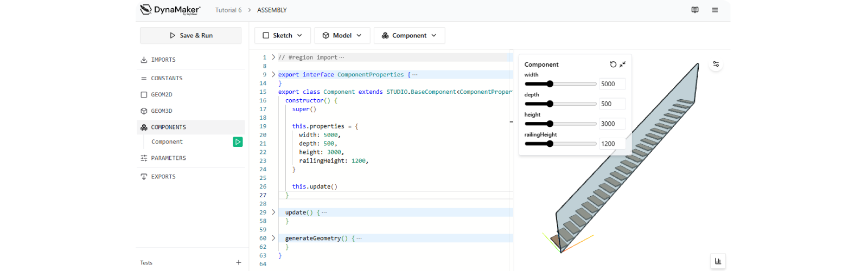Expand the folded update() method
868x271 pixels.
coord(273,212)
